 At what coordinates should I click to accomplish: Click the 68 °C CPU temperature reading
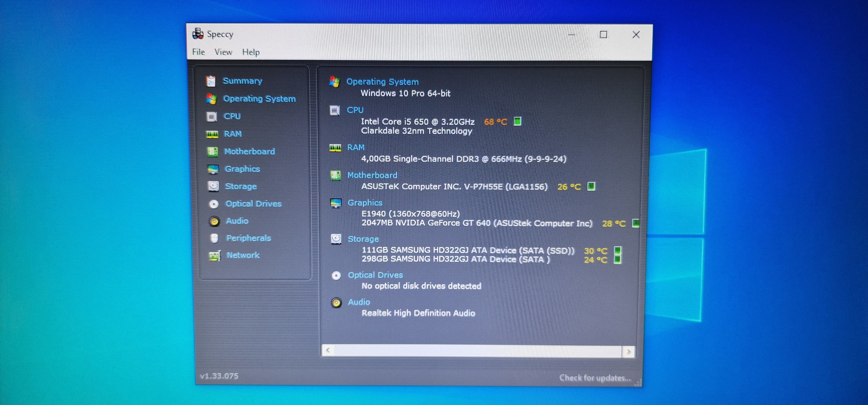coord(496,122)
